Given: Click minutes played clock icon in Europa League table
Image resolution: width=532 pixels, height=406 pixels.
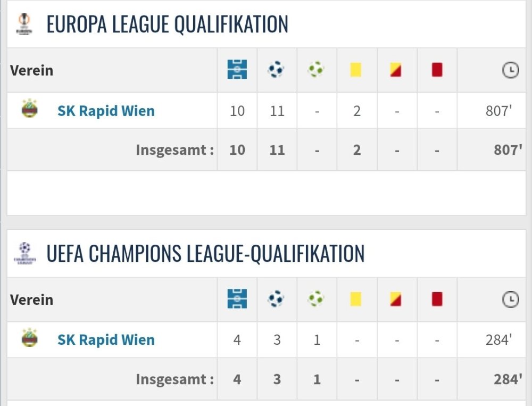Looking at the screenshot, I should [x=510, y=70].
